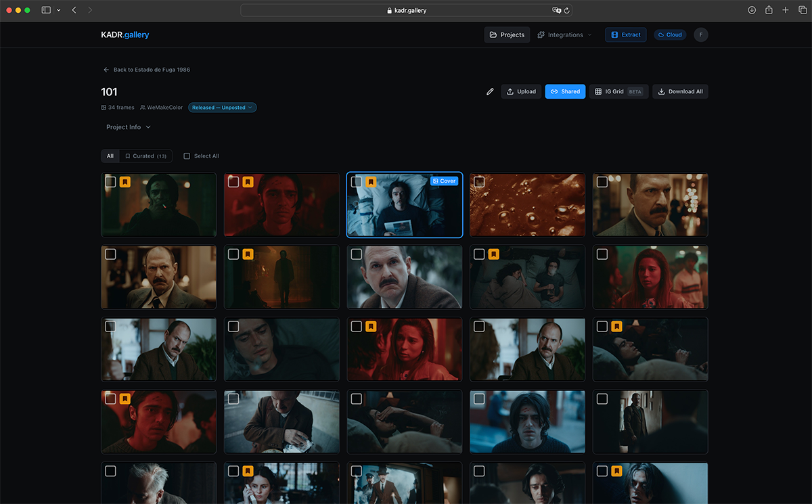Tick the checkbox on the bubbling liquid frame

[x=479, y=182]
